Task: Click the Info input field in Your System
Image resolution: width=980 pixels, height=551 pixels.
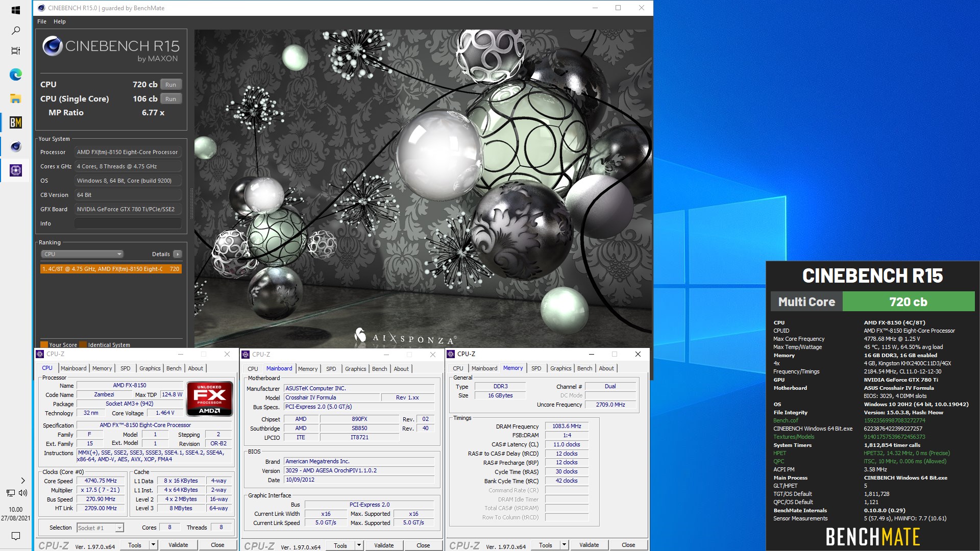Action: (x=128, y=223)
